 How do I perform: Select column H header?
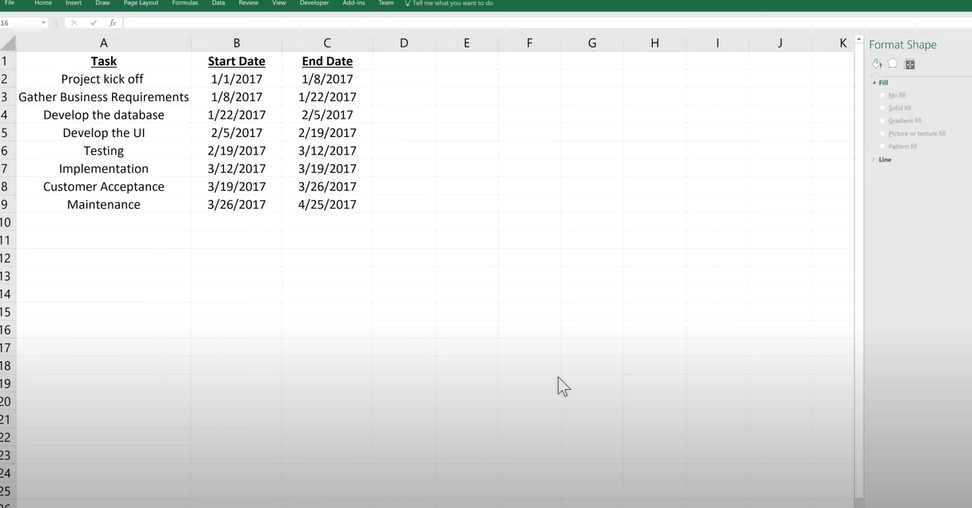pos(655,43)
